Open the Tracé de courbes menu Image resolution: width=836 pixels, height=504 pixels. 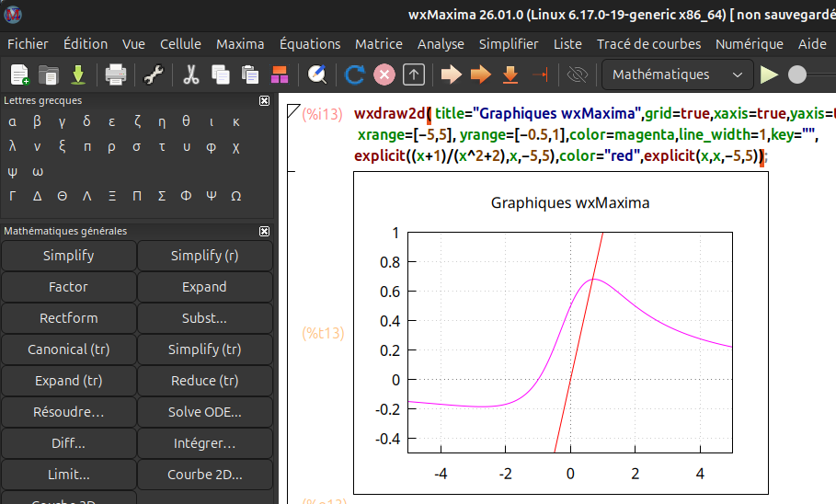tap(648, 43)
